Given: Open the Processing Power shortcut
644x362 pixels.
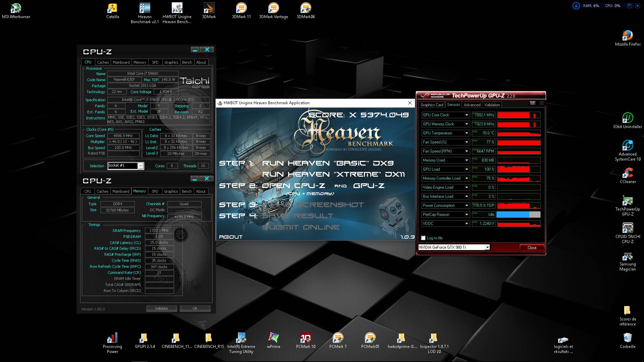Looking at the screenshot, I should [x=112, y=343].
